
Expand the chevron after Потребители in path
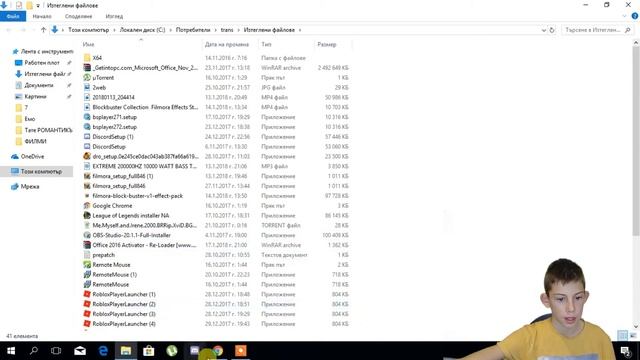tap(216, 30)
